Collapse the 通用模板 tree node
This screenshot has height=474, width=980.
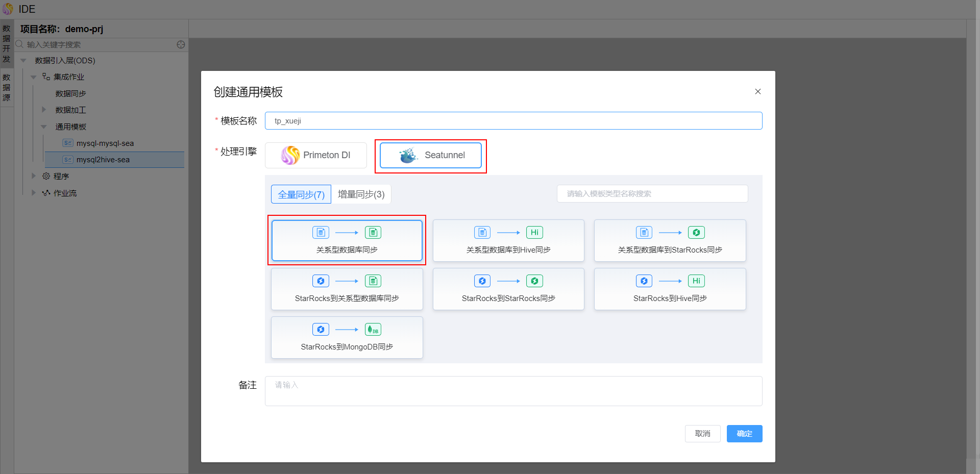click(44, 127)
